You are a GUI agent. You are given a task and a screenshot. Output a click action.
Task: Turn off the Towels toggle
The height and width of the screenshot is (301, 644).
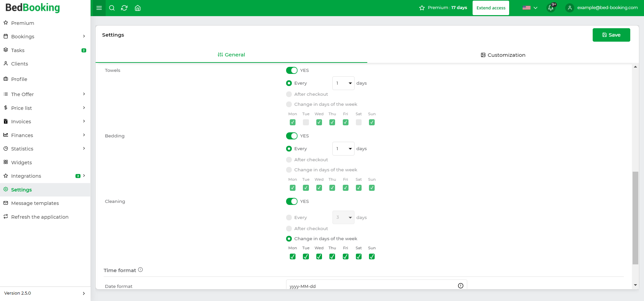point(291,70)
